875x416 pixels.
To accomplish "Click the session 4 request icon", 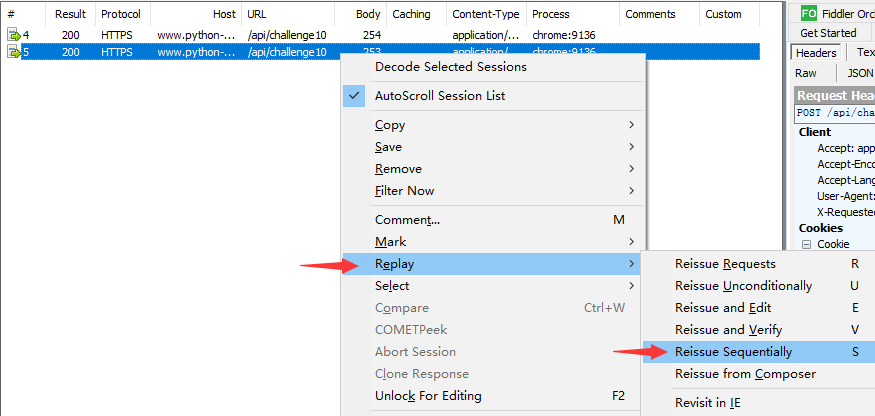I will tap(14, 35).
